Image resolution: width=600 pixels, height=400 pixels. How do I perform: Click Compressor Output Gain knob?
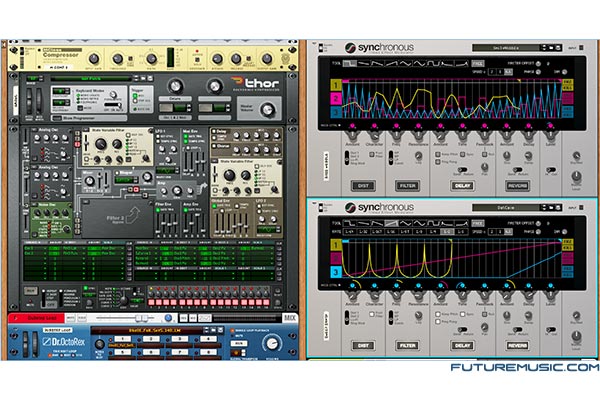coord(267,59)
